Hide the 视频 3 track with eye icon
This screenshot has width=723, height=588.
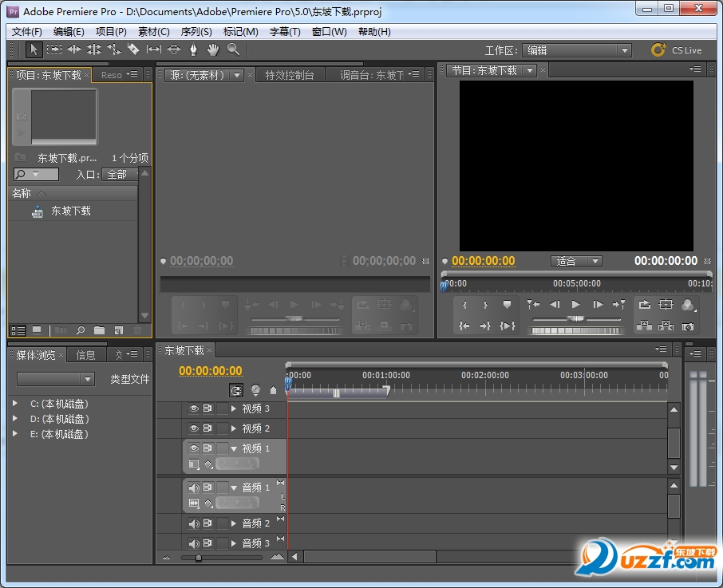pyautogui.click(x=193, y=408)
